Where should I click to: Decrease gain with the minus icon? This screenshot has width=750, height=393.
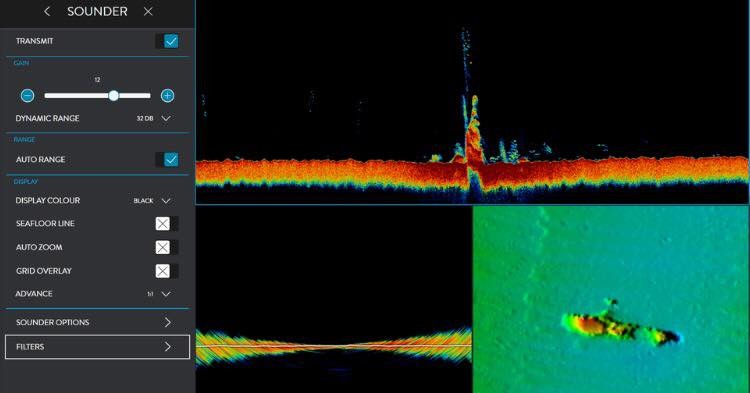28,96
